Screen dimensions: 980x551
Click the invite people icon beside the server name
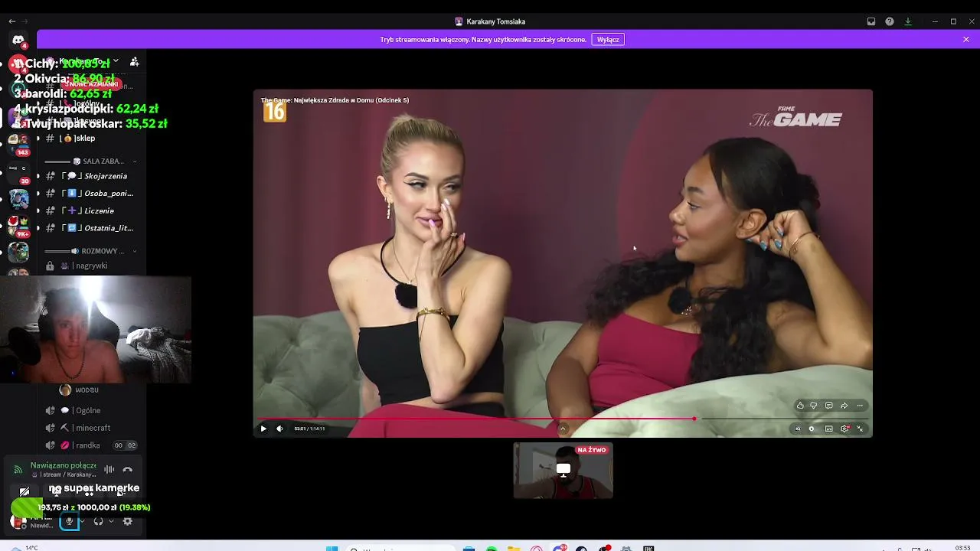(x=134, y=61)
